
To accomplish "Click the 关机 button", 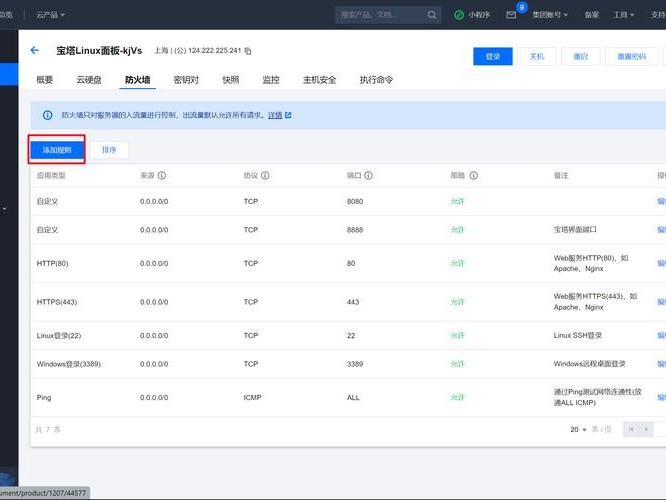I will [537, 56].
